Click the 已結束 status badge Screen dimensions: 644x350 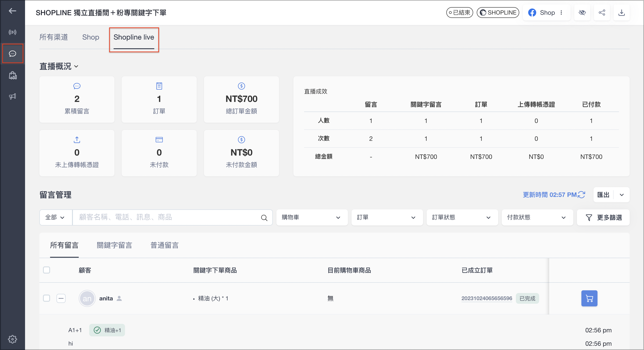460,13
